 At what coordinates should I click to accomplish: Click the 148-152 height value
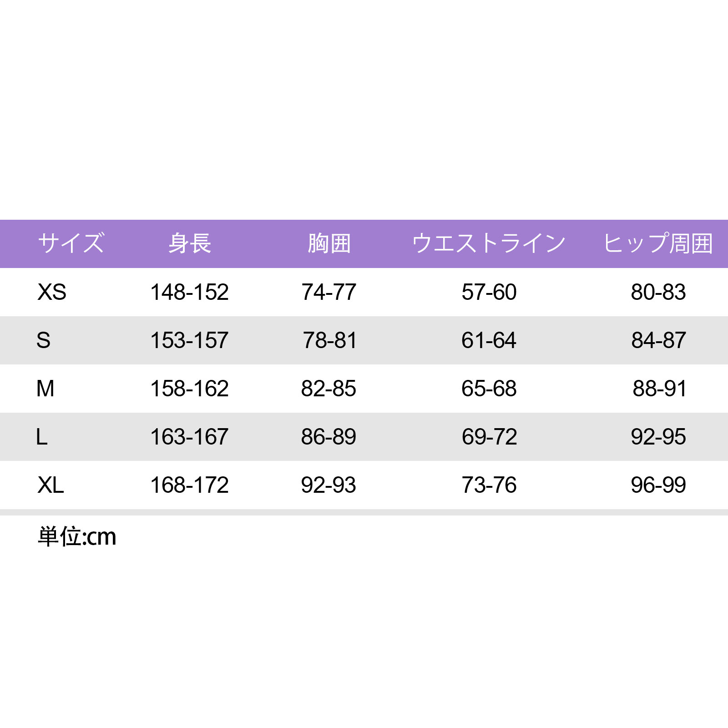[189, 292]
